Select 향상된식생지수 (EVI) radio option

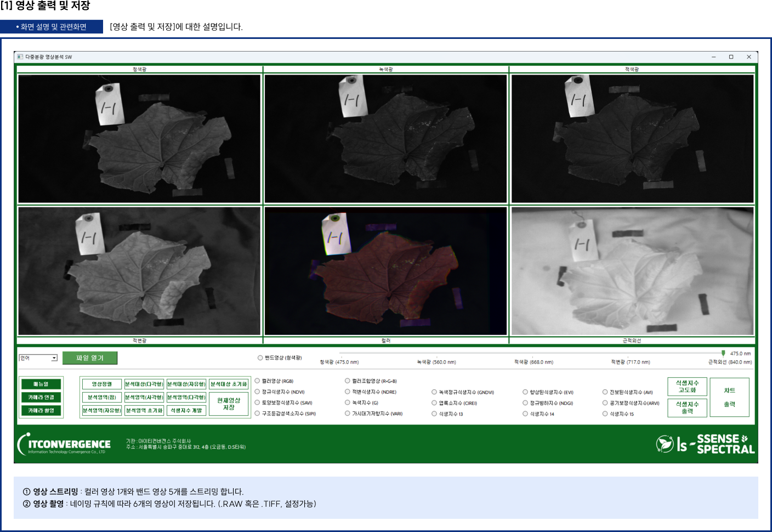point(525,392)
